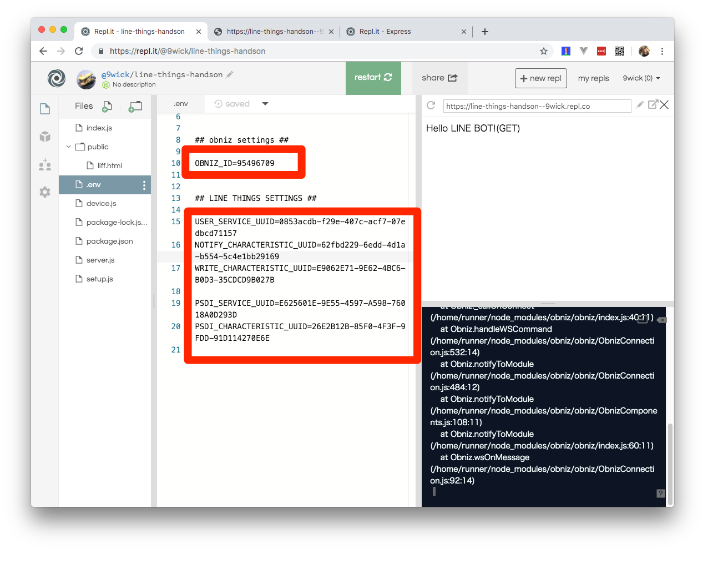Collapse the public folder
Screen dimensions: 728x574
[68, 147]
